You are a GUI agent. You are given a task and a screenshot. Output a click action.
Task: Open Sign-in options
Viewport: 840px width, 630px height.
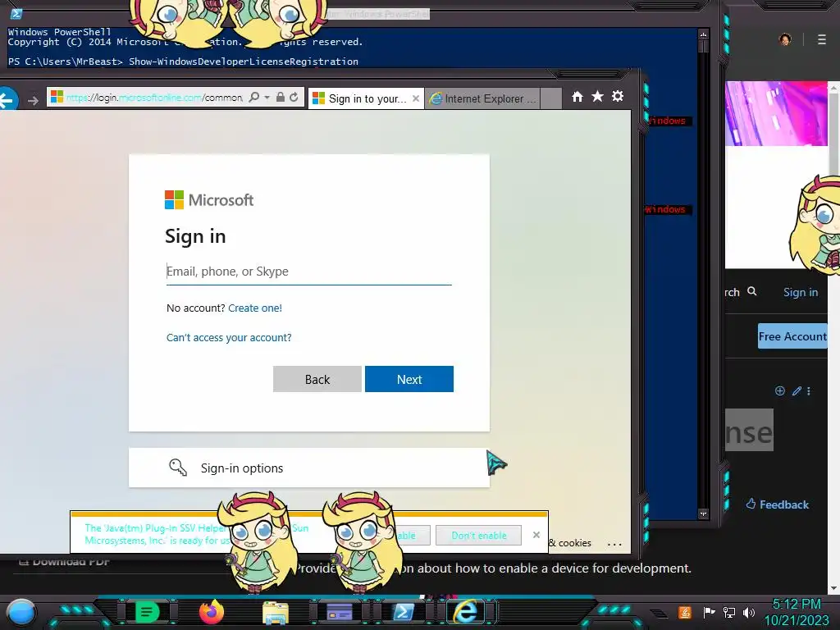[309, 468]
